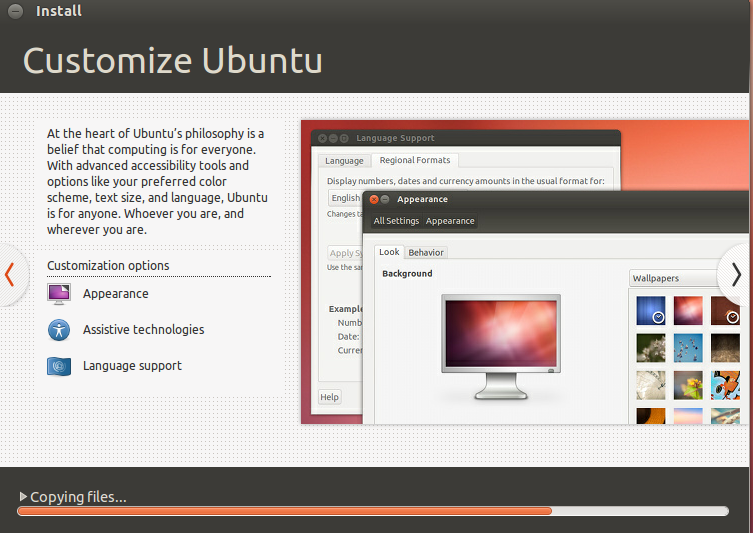
Task: Click the Customize Ubuntu slide title
Action: (x=173, y=61)
